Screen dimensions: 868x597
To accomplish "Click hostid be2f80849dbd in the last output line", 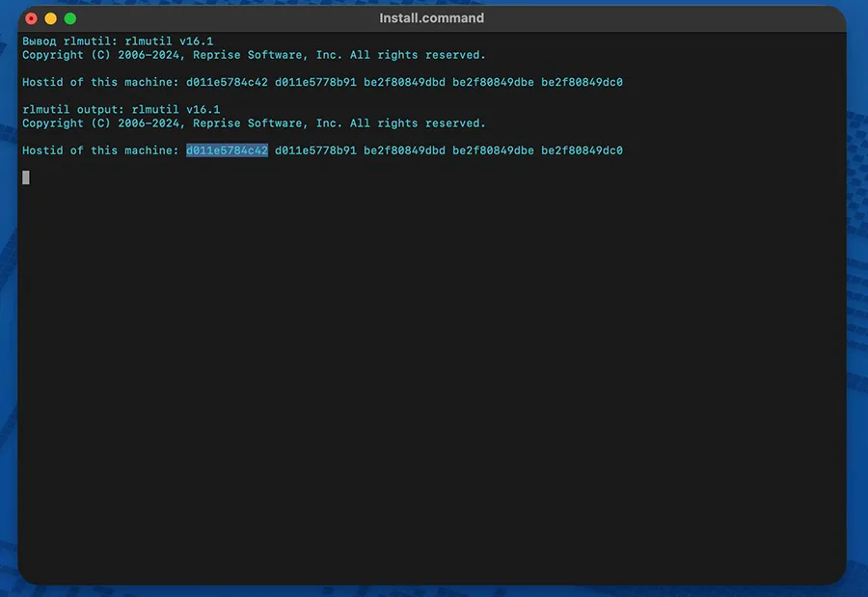I will coord(404,150).
